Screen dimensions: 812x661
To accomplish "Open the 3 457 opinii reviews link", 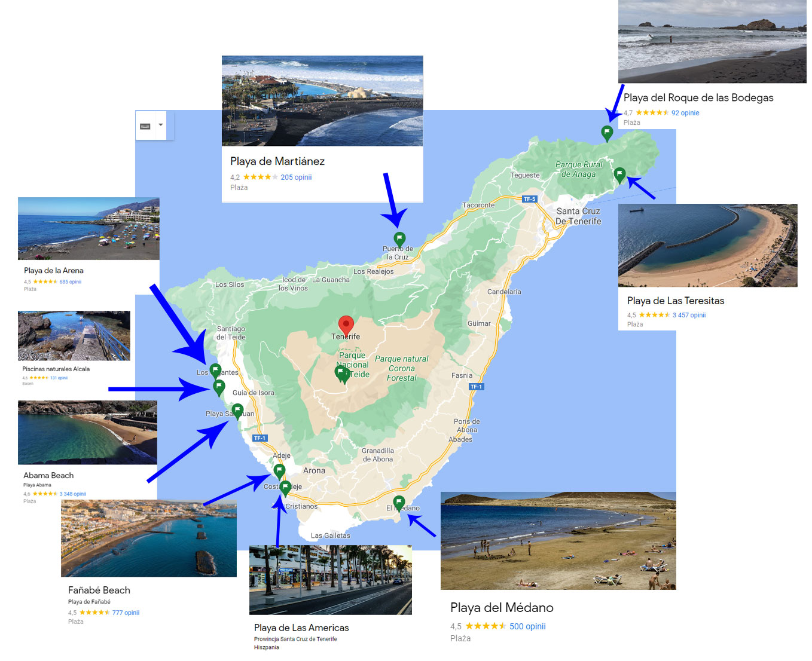I will [x=689, y=315].
